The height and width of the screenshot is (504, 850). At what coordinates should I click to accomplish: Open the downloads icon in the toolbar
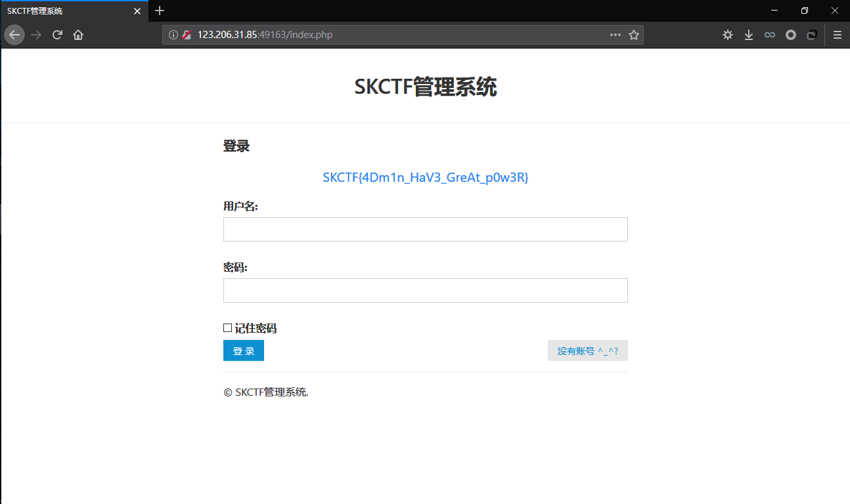pos(749,35)
